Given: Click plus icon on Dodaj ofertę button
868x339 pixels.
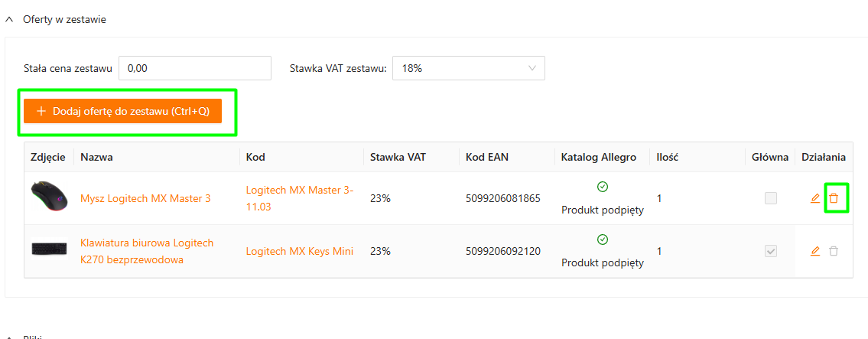Looking at the screenshot, I should tap(41, 111).
